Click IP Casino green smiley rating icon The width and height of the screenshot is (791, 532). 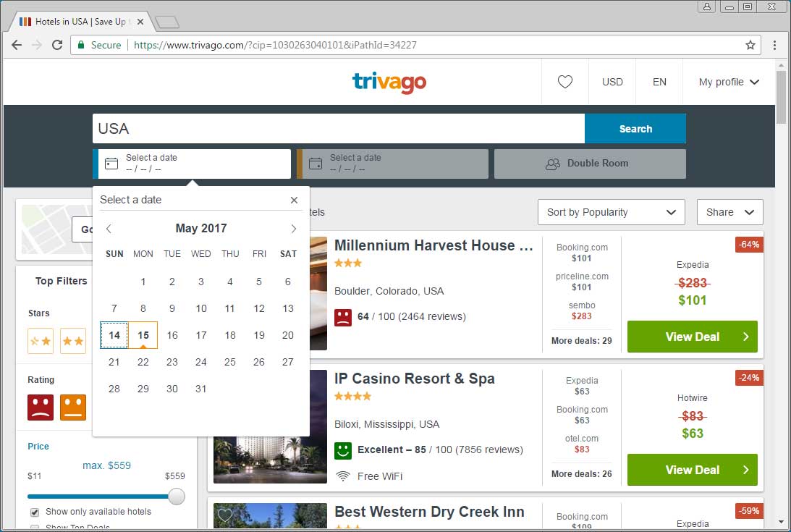click(343, 450)
